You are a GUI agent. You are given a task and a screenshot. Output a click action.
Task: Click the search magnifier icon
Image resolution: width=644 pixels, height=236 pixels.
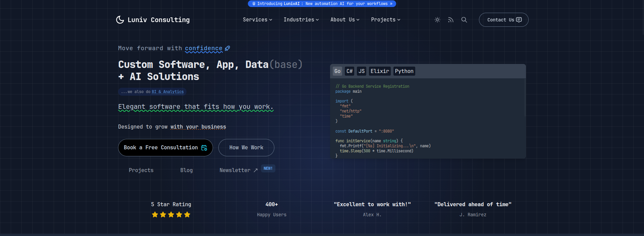464,20
